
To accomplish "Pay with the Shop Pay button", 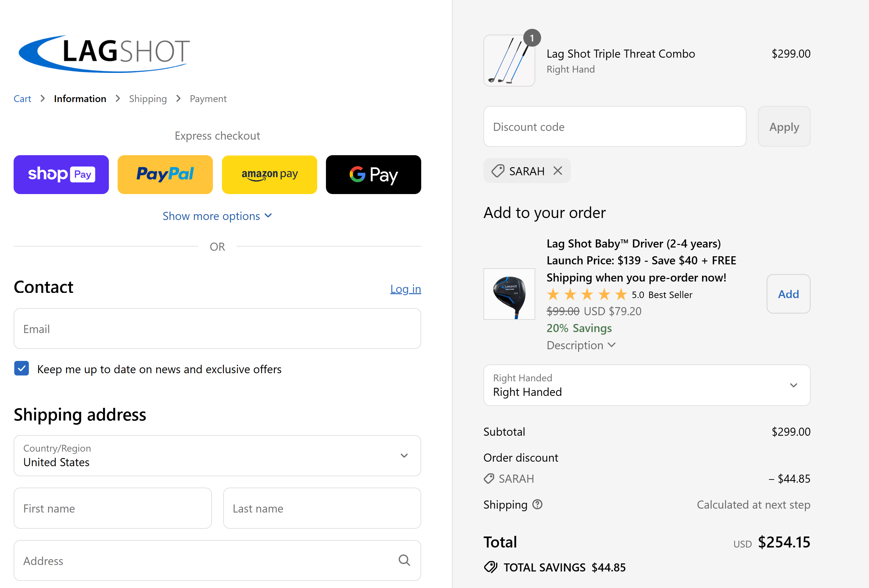I will point(61,175).
